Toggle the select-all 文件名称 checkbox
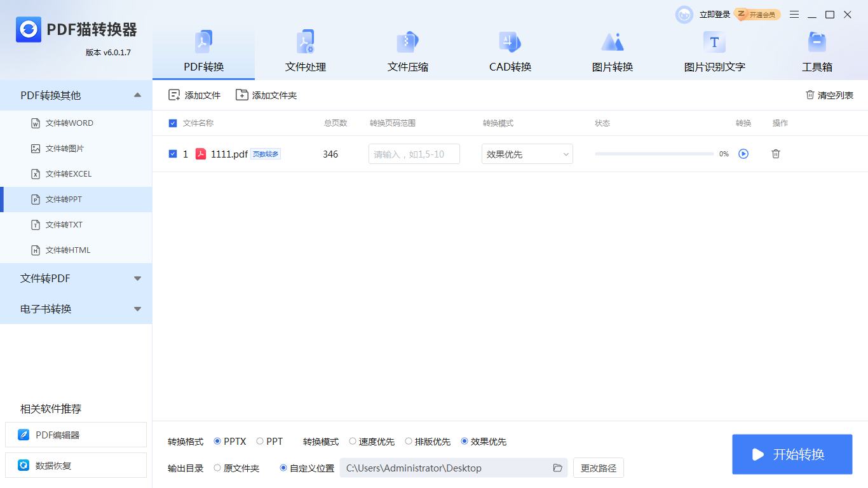The width and height of the screenshot is (868, 488). [x=173, y=123]
